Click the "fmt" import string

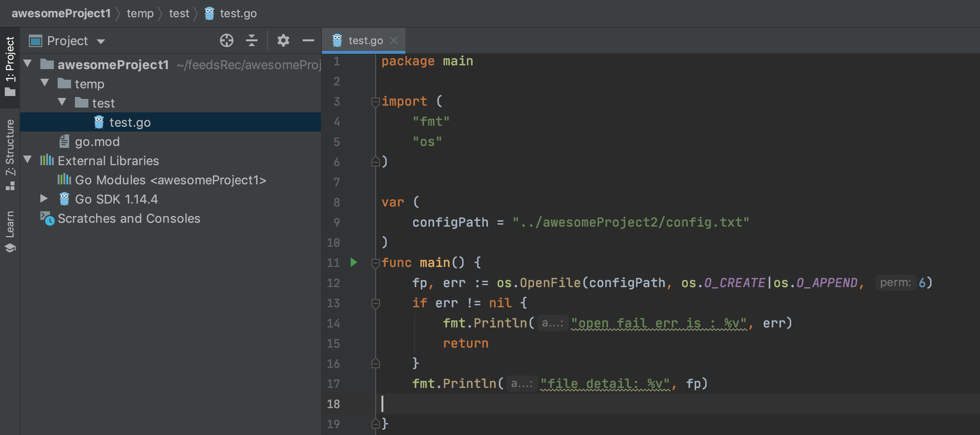point(431,121)
